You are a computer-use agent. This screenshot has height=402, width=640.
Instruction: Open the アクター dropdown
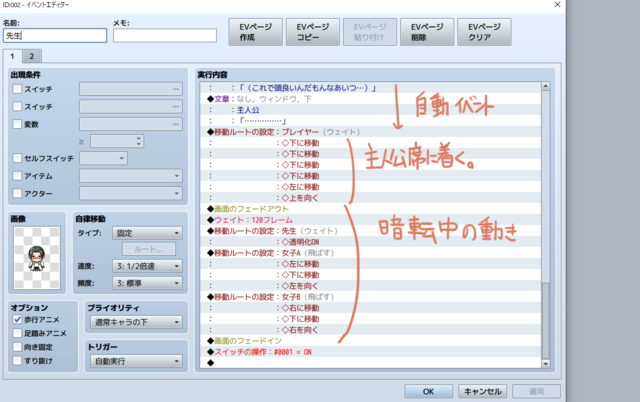pyautogui.click(x=131, y=193)
